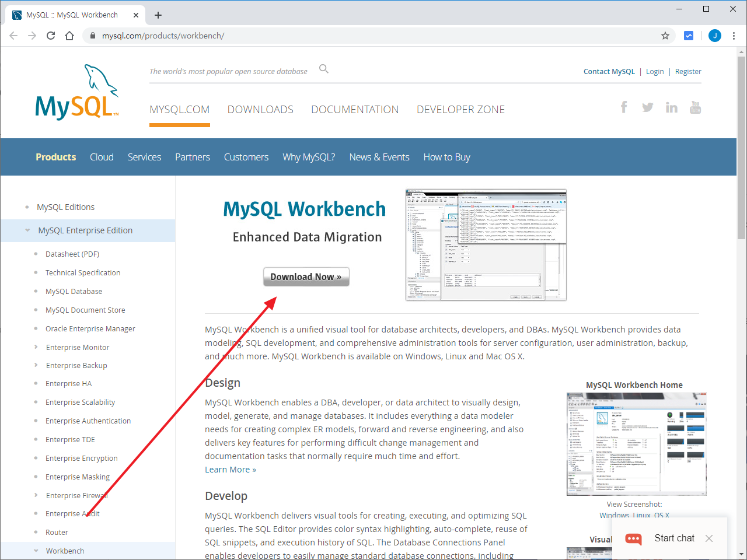The height and width of the screenshot is (560, 747).
Task: Open MySQL's YouTube channel icon
Action: [695, 107]
